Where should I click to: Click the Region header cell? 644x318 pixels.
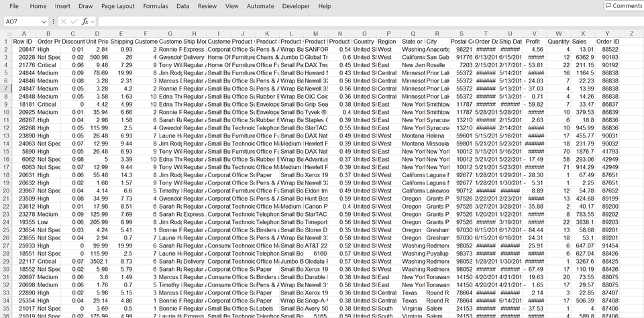coord(388,42)
